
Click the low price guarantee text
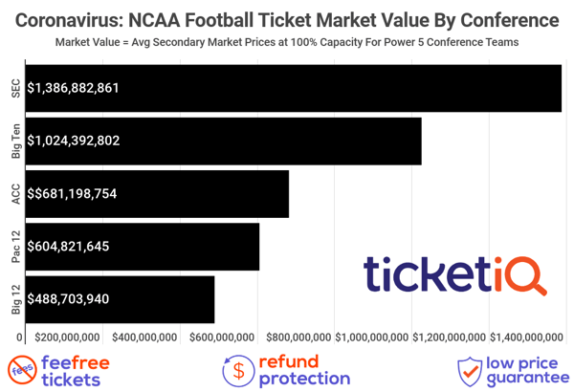pyautogui.click(x=527, y=371)
